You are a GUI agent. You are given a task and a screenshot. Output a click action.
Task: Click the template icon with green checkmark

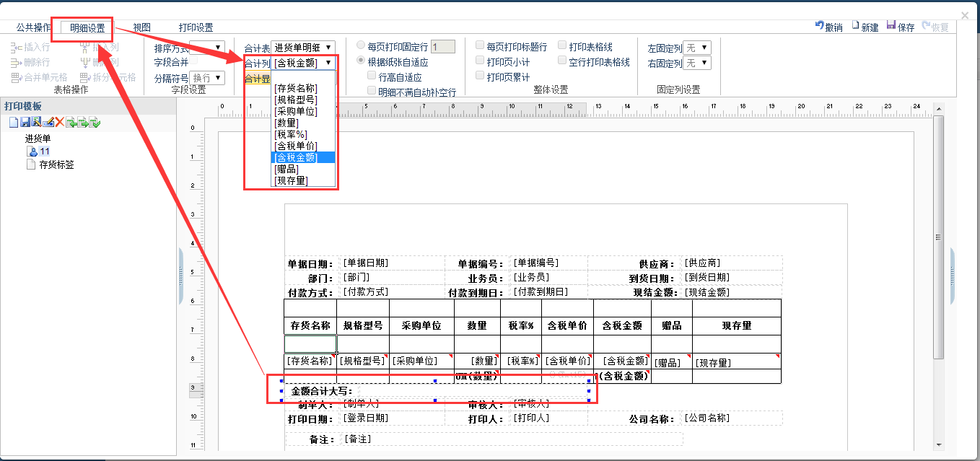click(x=95, y=123)
